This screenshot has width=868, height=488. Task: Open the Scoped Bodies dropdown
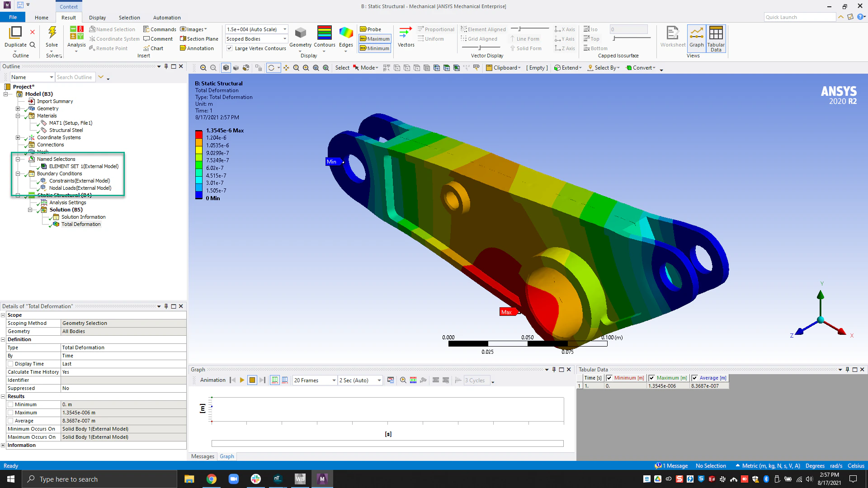click(284, 39)
